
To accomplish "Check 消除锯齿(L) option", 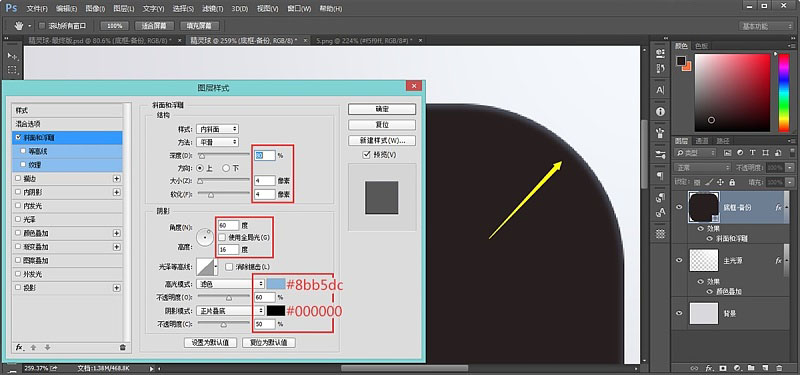I will 229,266.
